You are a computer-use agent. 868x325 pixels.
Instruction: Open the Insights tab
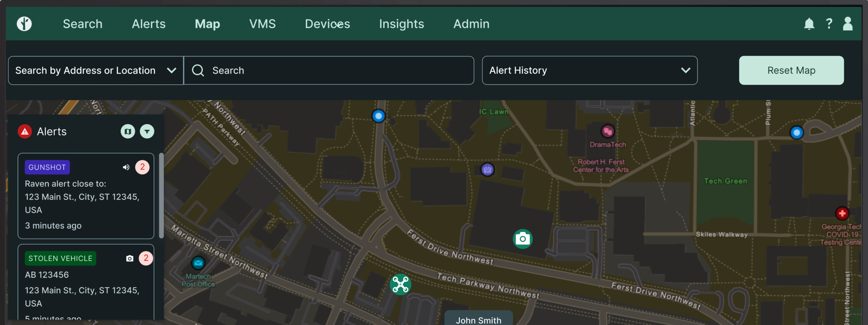(x=401, y=24)
